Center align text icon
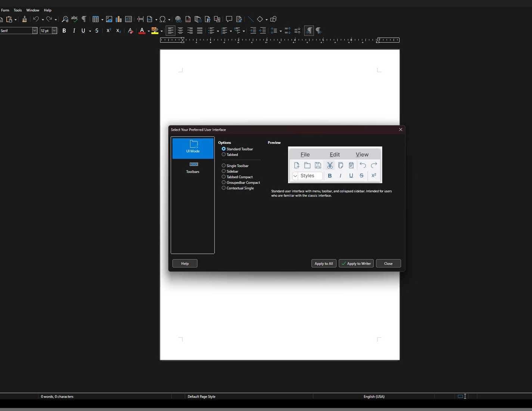This screenshot has width=532, height=411. [180, 31]
